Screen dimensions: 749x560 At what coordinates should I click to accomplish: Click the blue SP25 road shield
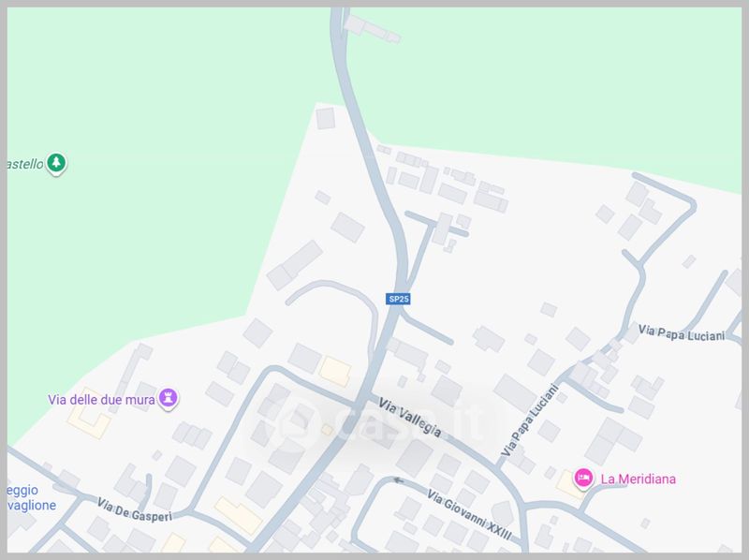point(398,299)
